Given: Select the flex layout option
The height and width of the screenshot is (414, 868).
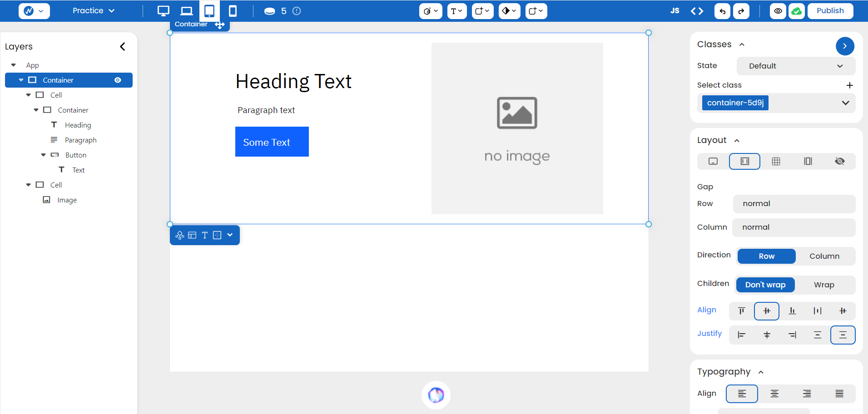Looking at the screenshot, I should coord(744,161).
